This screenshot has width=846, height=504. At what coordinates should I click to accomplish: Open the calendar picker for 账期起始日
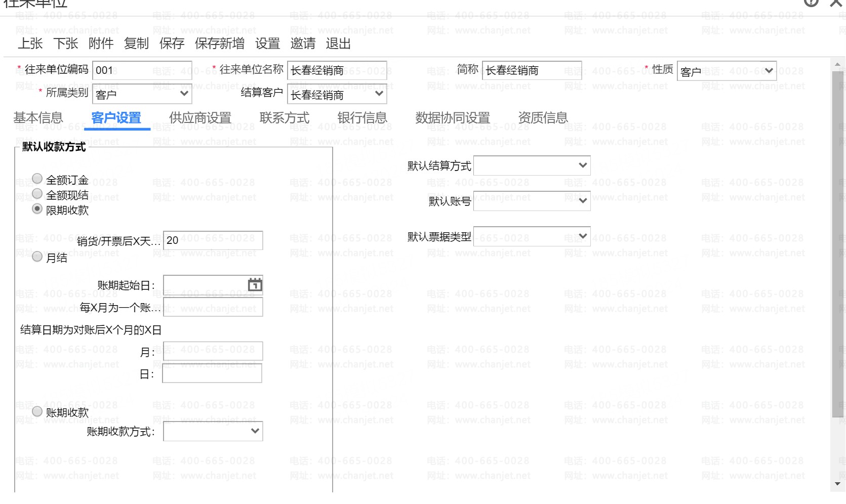[x=255, y=285]
